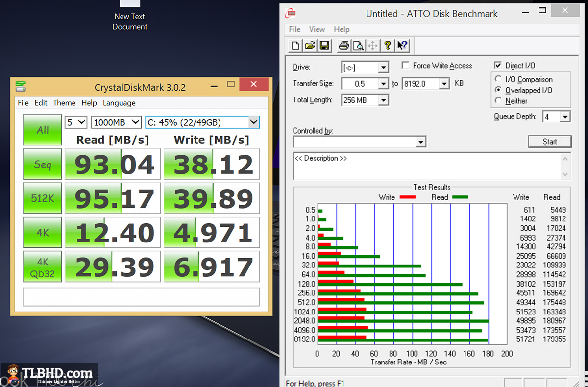Open the ATTO View menu

(317, 29)
